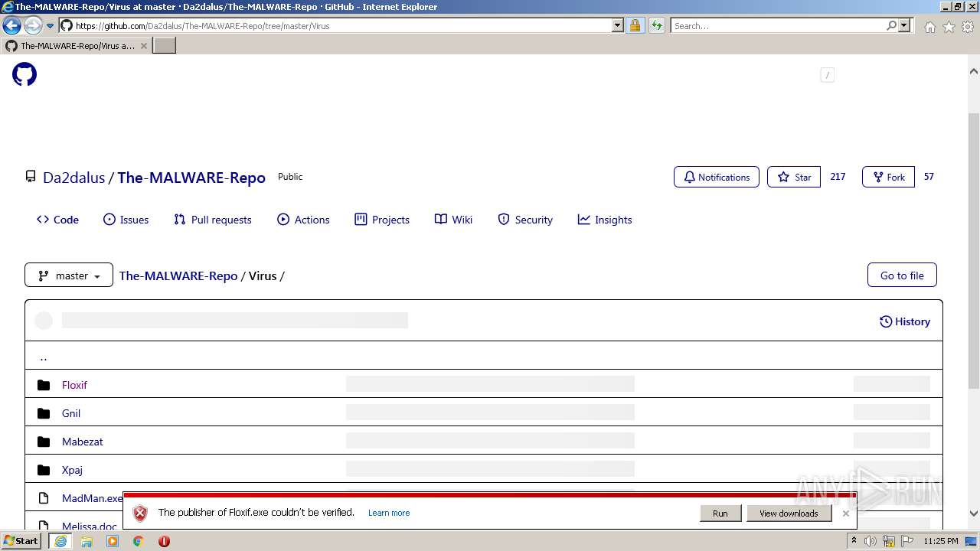Click the security lock icon in address bar
Screen dimensions: 980x551
[635, 25]
